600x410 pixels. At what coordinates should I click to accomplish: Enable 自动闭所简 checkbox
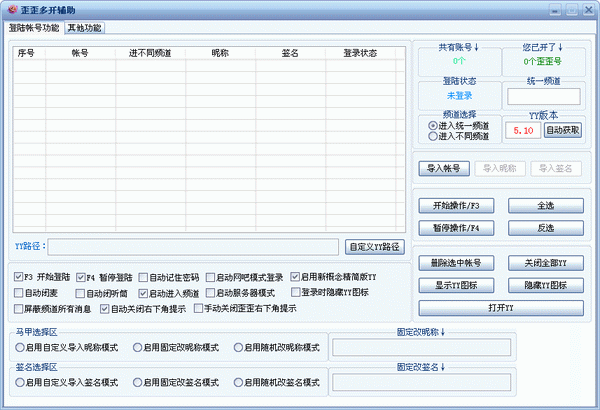tap(80, 293)
